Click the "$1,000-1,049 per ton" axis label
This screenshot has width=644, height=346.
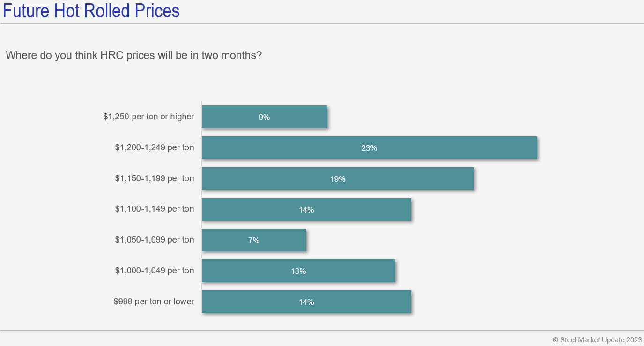point(155,271)
